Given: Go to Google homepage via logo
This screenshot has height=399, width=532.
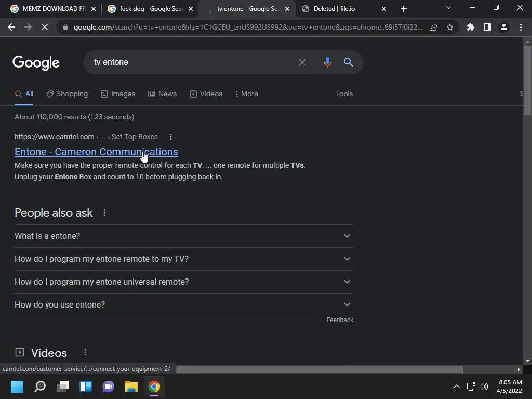Looking at the screenshot, I should [x=36, y=62].
